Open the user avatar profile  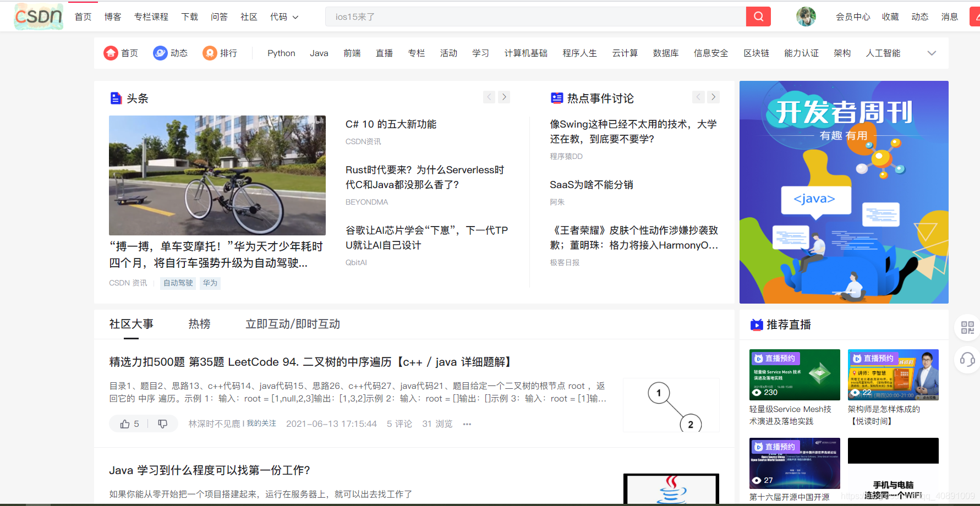tap(806, 16)
